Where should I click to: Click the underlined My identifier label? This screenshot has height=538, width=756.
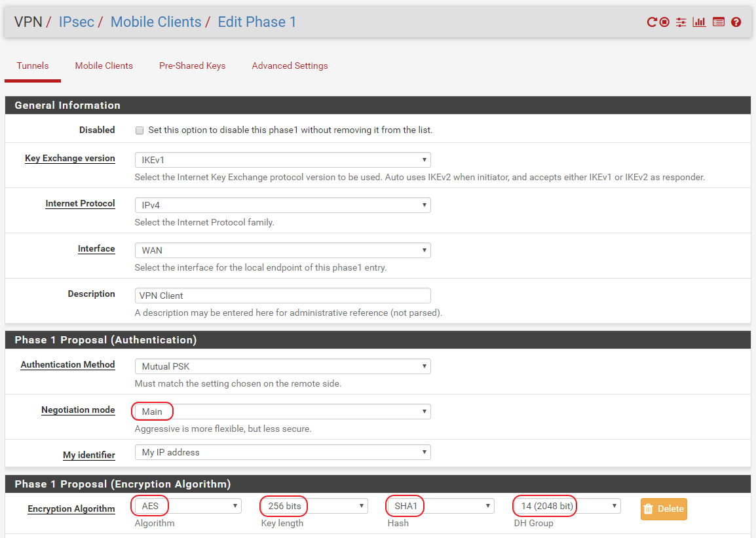[x=89, y=455]
